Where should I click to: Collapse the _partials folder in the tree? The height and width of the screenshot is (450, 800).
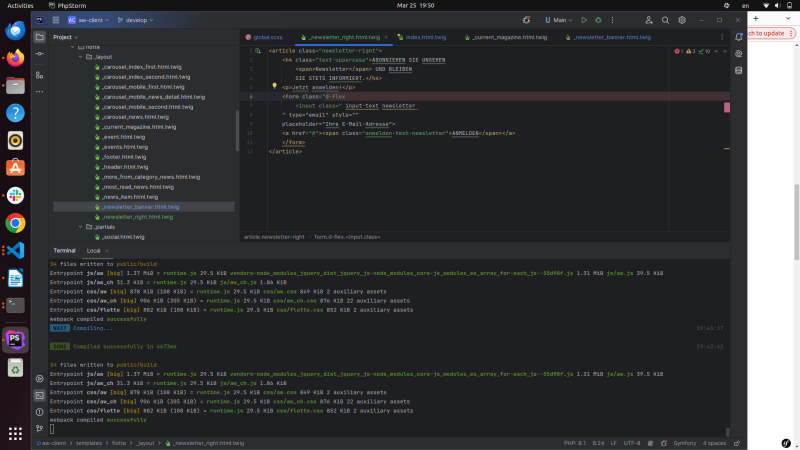(x=81, y=227)
